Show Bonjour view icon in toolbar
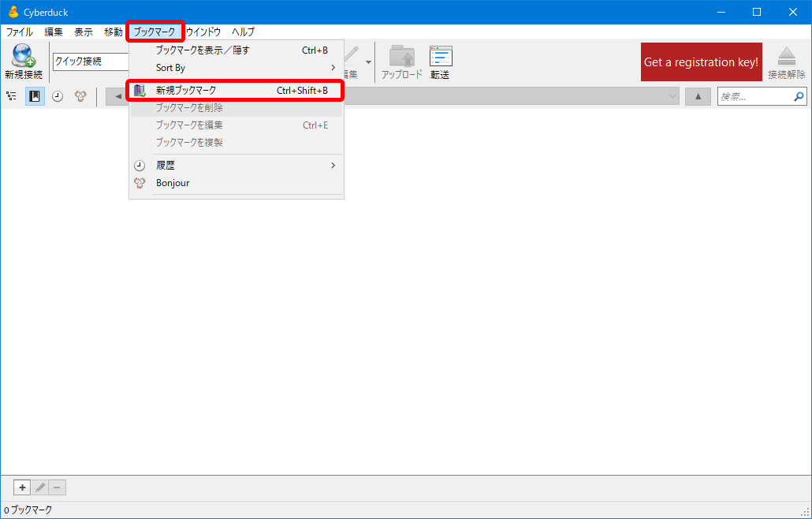 80,96
